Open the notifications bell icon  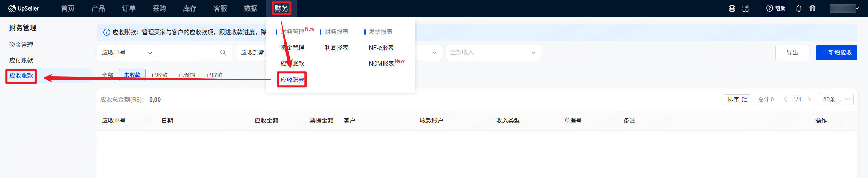799,8
